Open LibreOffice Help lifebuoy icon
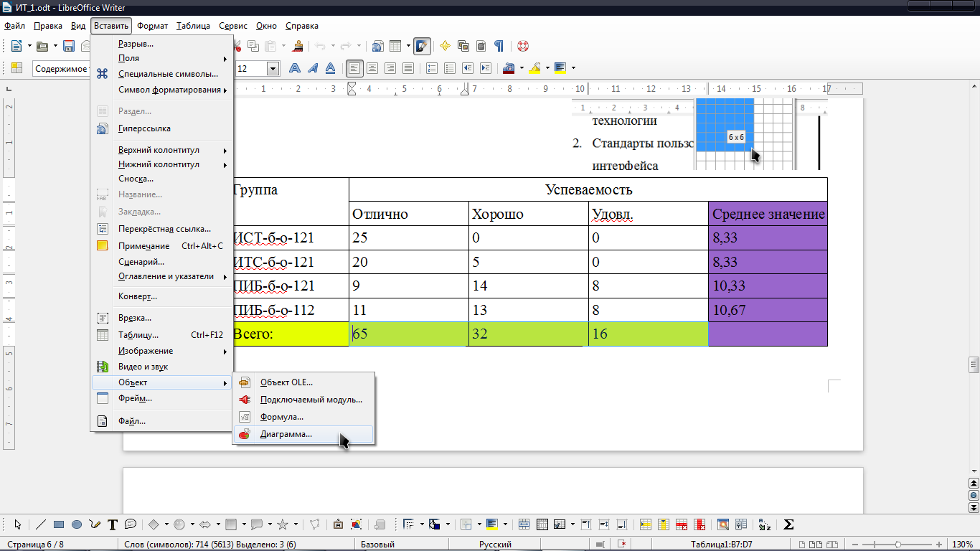This screenshot has width=980, height=551. point(522,46)
